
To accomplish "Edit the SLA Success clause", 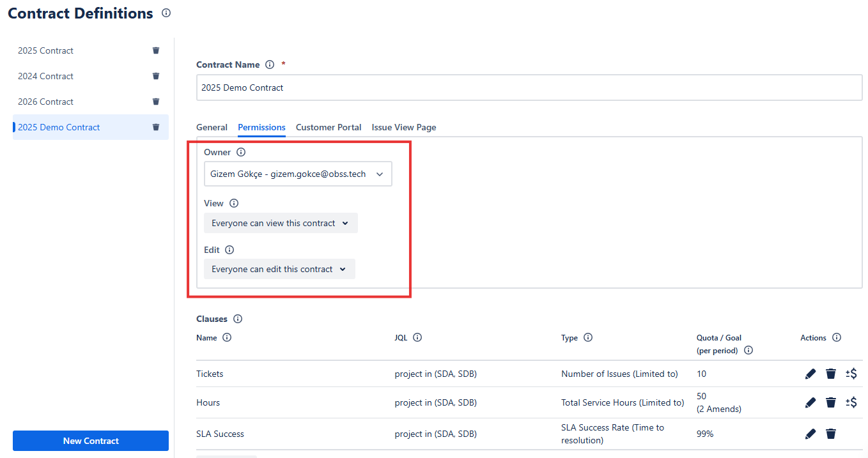I will pyautogui.click(x=810, y=434).
